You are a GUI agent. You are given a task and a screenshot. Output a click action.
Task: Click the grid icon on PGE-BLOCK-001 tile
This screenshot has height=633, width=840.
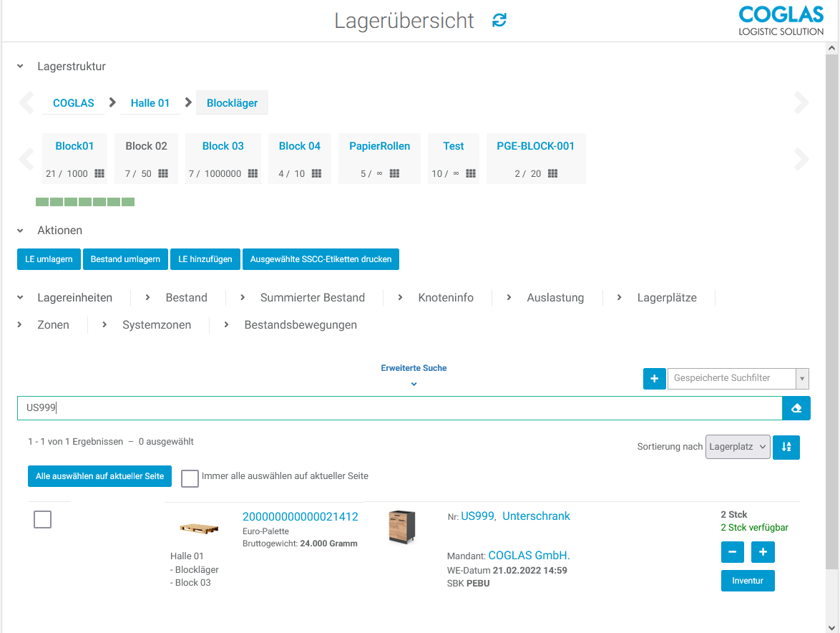pos(552,174)
